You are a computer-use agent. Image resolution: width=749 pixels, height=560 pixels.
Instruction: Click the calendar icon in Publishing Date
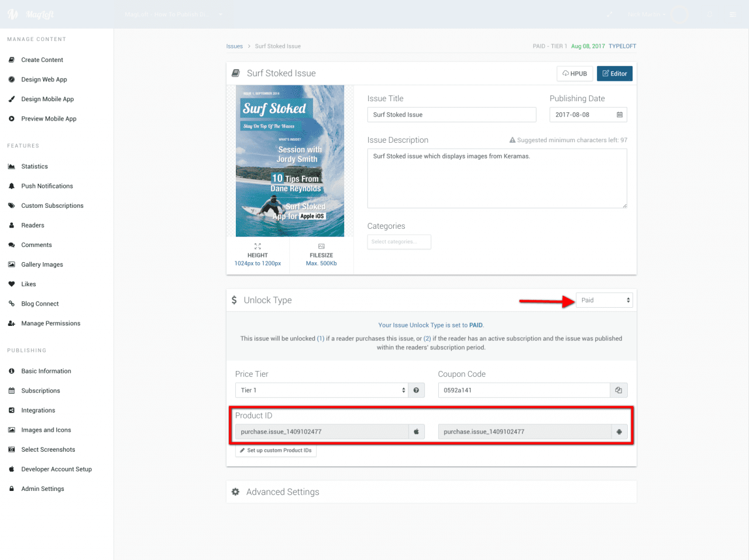click(x=620, y=115)
